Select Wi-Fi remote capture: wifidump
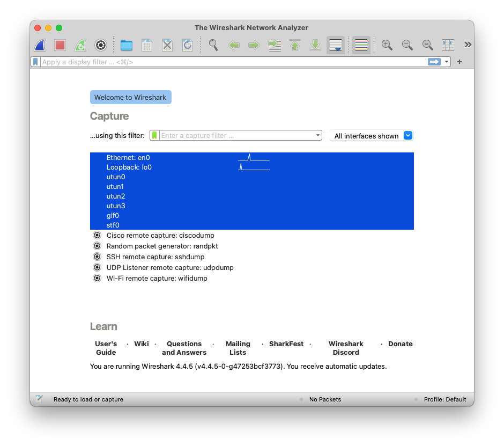 [x=157, y=278]
